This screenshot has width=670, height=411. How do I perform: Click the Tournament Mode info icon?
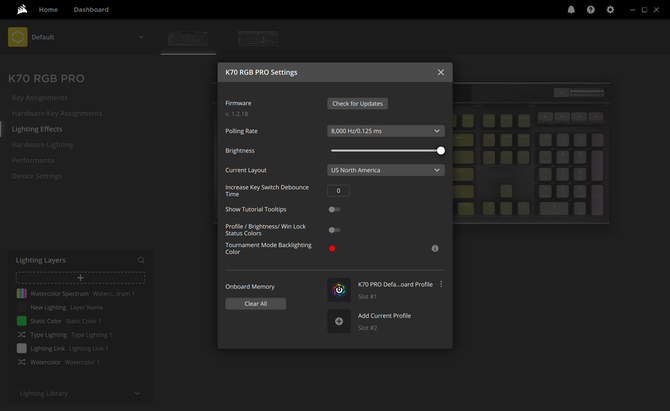pos(435,248)
